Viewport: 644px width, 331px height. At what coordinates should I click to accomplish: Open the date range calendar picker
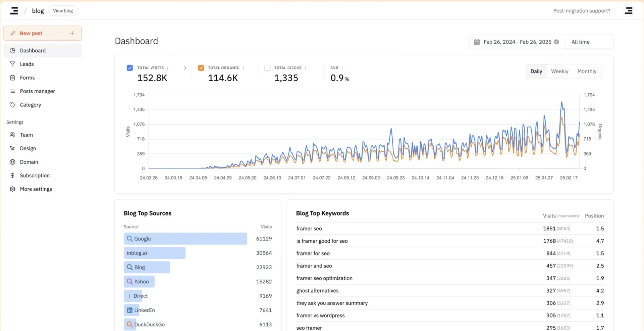[477, 42]
